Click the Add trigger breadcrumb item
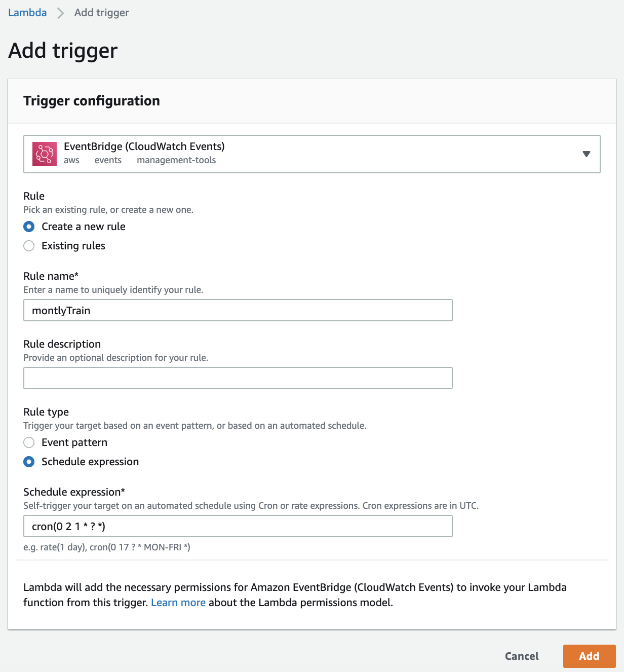Image resolution: width=624 pixels, height=672 pixels. point(102,13)
